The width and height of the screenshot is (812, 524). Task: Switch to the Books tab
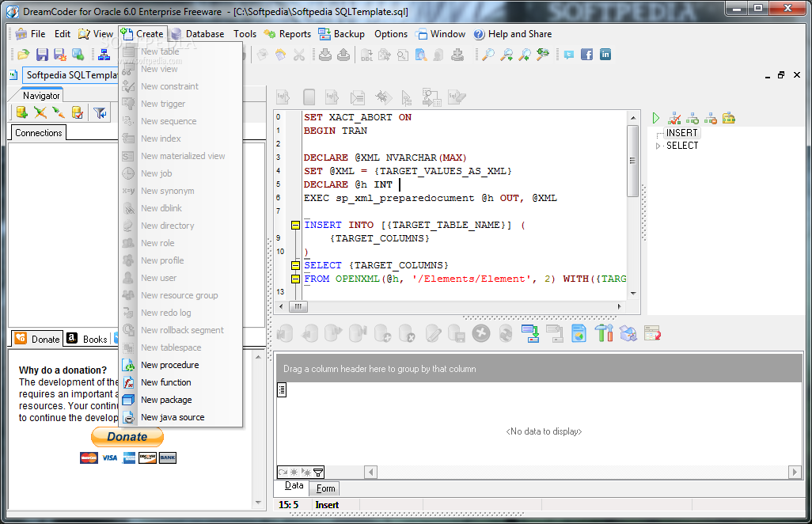(x=89, y=339)
